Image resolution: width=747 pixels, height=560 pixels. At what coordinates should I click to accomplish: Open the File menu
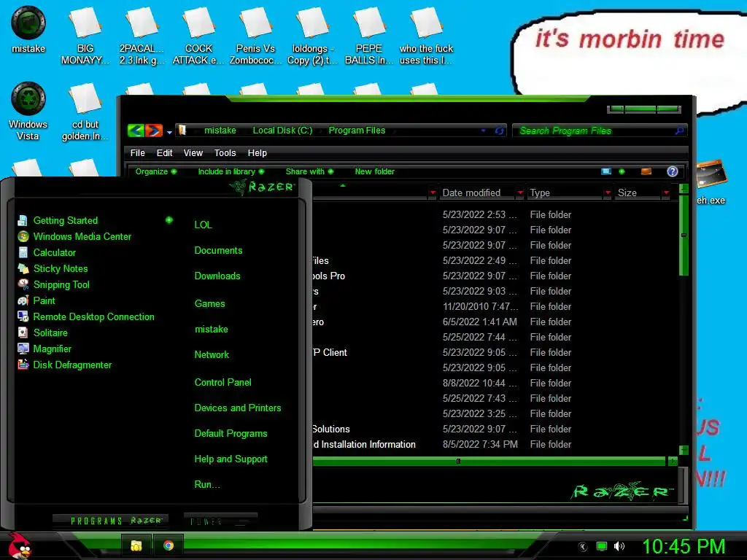[x=138, y=153]
